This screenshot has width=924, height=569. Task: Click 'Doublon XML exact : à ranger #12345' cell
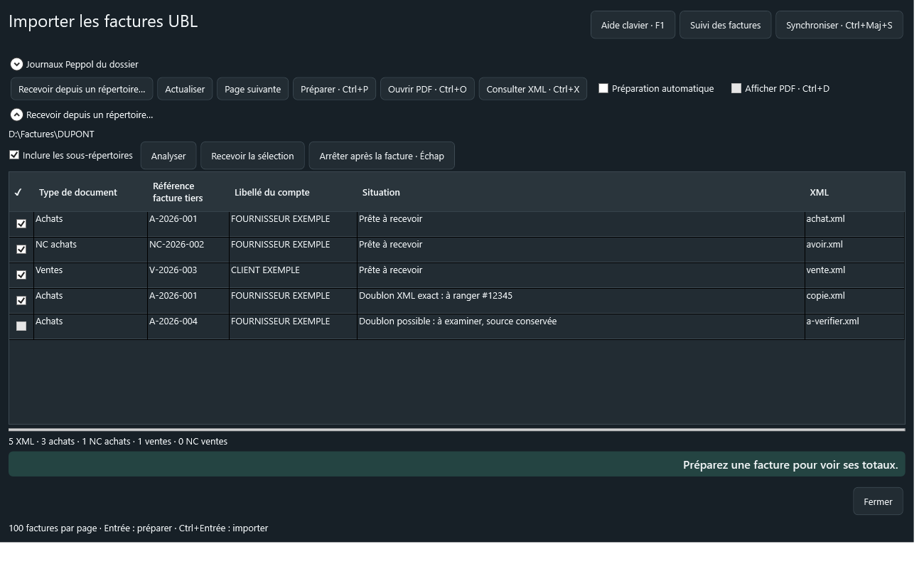point(581,301)
